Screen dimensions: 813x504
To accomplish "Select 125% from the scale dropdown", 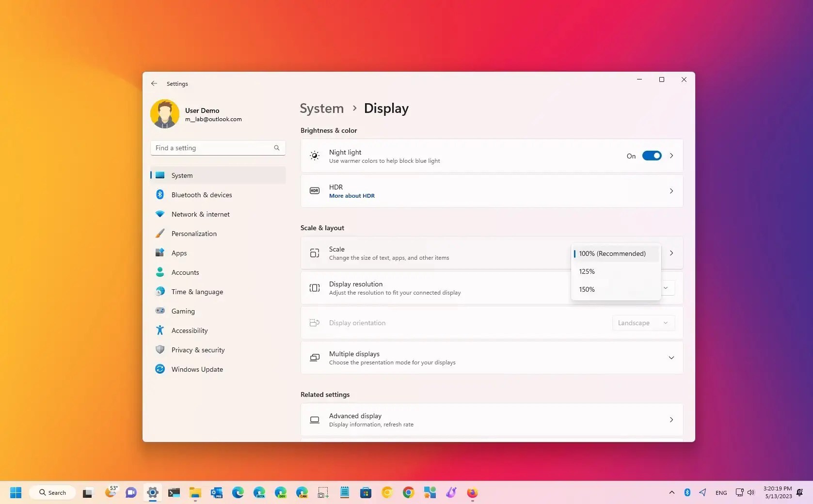I will [x=587, y=271].
